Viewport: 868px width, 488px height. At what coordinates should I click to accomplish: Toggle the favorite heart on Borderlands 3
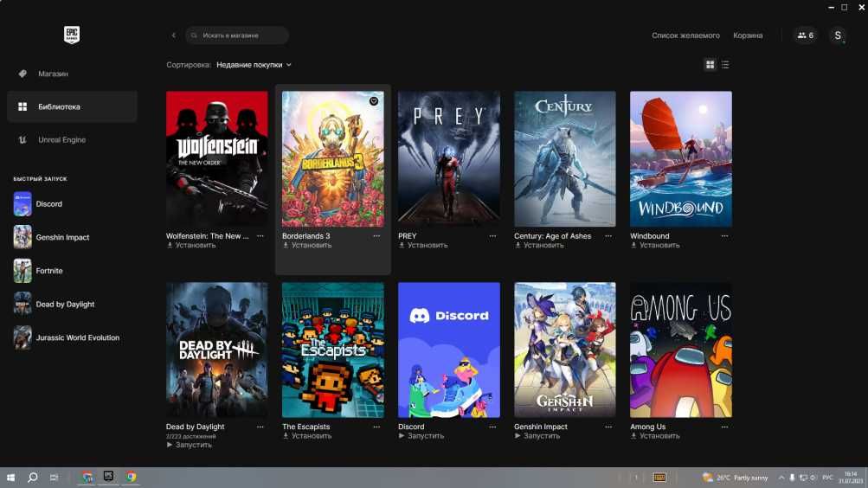coord(374,101)
